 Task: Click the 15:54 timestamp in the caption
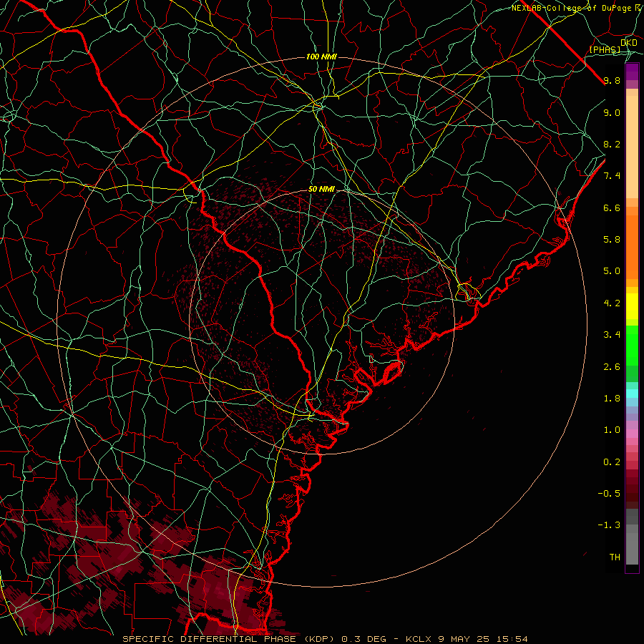[513, 639]
